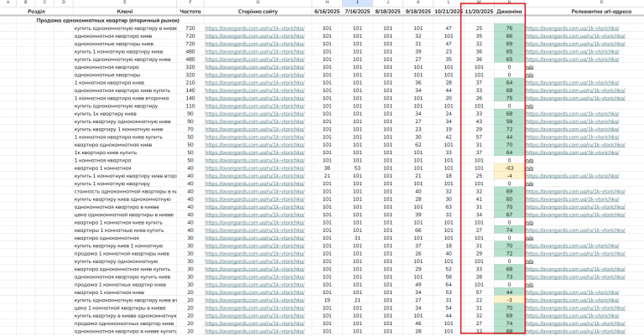Screen dimensions: 644x336
Task: Select key 'цена однокомнатной квартиры в киеве'
Action: (123, 215)
